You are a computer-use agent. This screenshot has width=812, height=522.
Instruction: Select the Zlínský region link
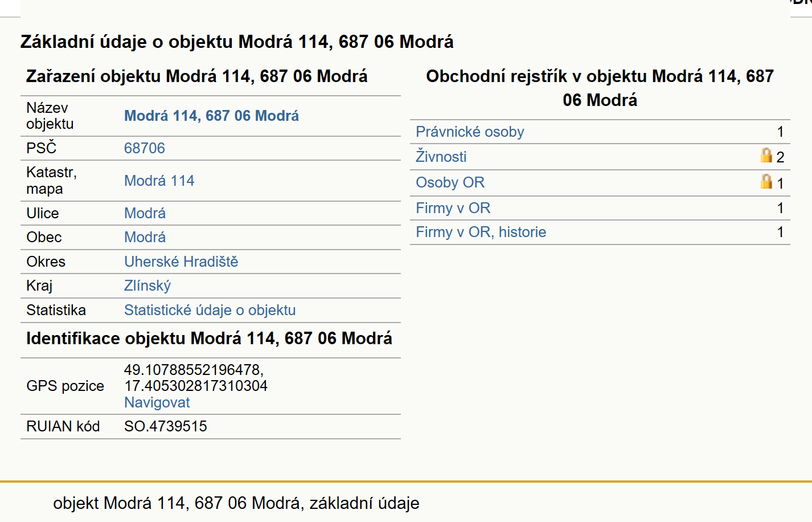tap(147, 286)
